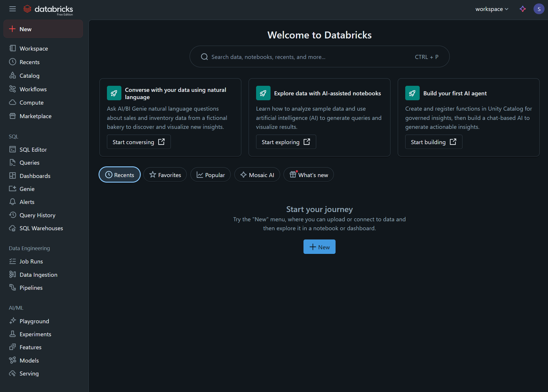Focus the search data and notebooks field

click(x=319, y=57)
